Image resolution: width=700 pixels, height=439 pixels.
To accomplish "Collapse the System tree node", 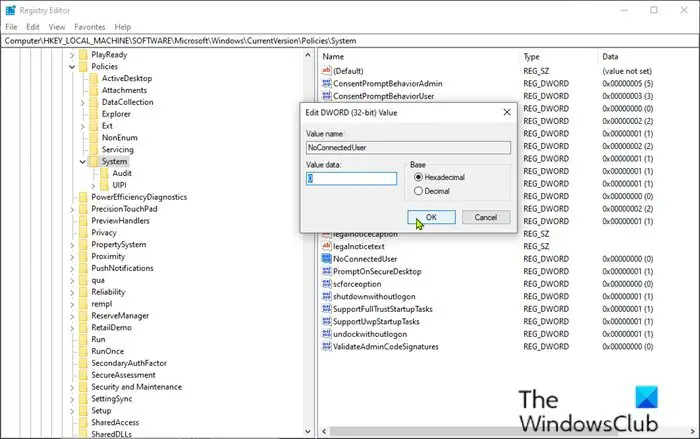I will (x=83, y=162).
